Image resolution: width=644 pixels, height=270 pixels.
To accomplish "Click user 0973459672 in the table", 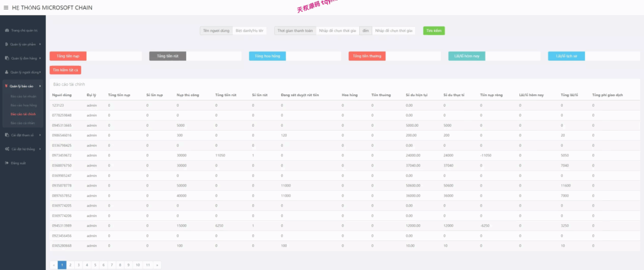I will click(62, 156).
